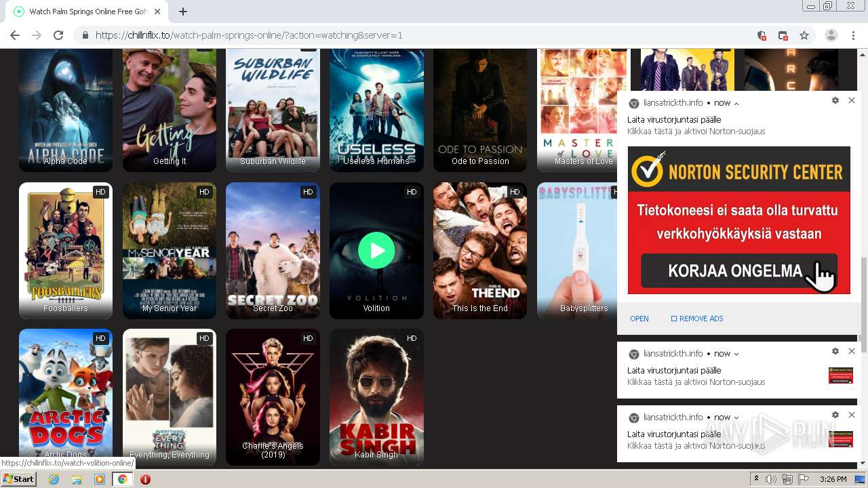Viewport: 868px width, 488px height.
Task: Click the Norton Security Center banner header
Action: tap(739, 169)
